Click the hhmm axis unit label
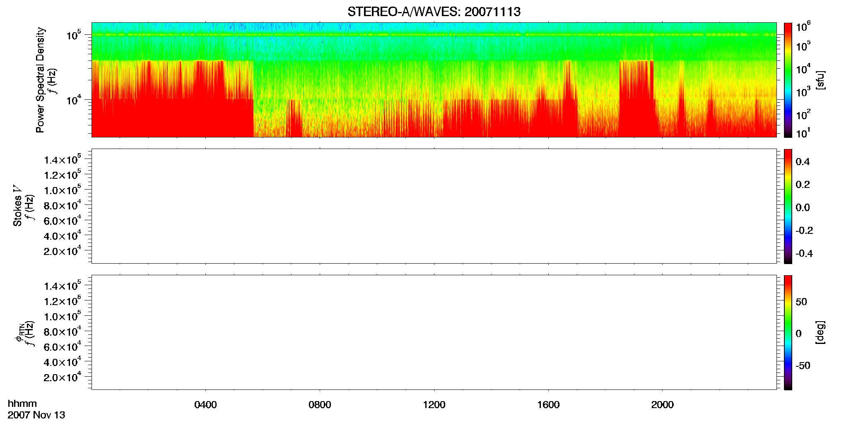The image size is (868, 447). [22, 404]
